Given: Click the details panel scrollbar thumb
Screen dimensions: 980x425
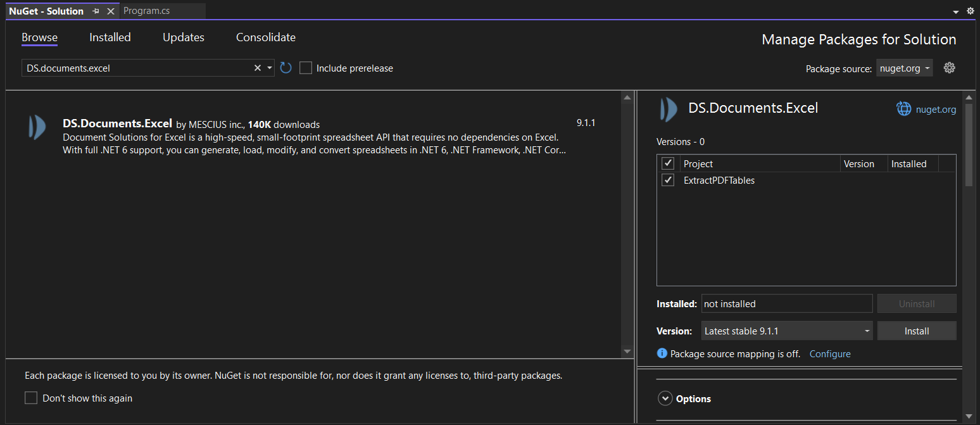Looking at the screenshot, I should pos(969,144).
